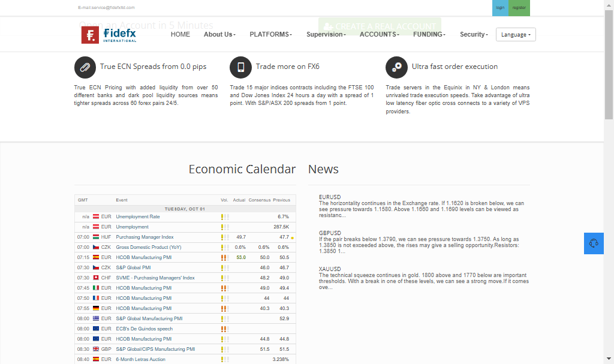
Task: Click the paperclip True ECN Spreads icon
Action: (x=85, y=67)
